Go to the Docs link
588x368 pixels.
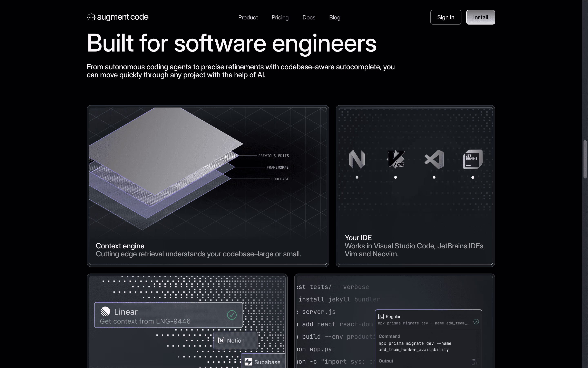[x=309, y=18]
